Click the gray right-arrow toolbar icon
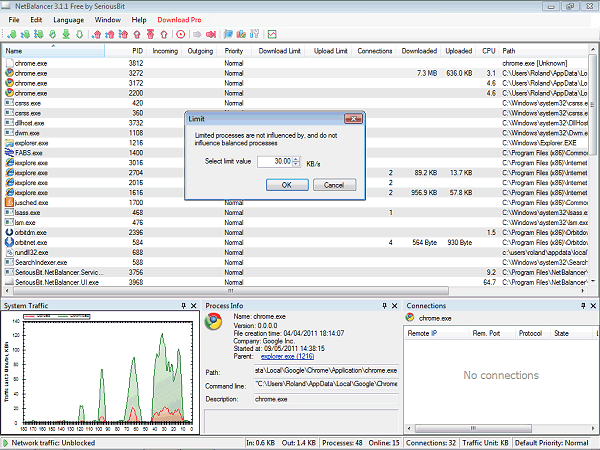The width and height of the screenshot is (600, 450). 197,34
